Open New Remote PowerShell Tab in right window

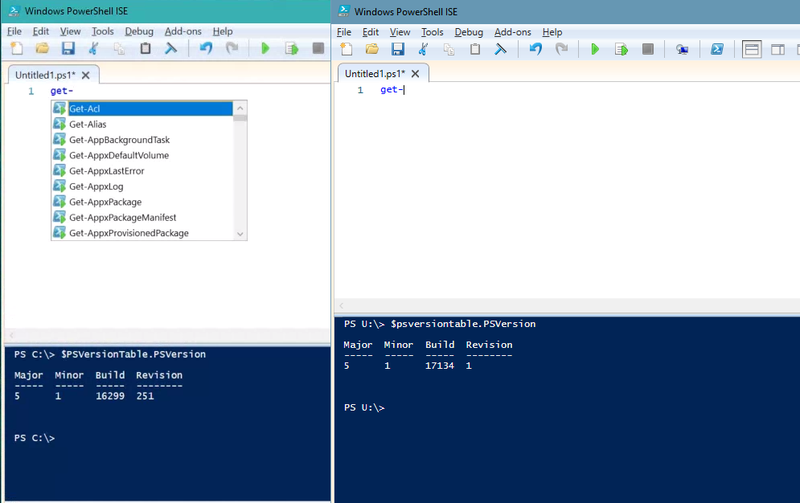682,48
